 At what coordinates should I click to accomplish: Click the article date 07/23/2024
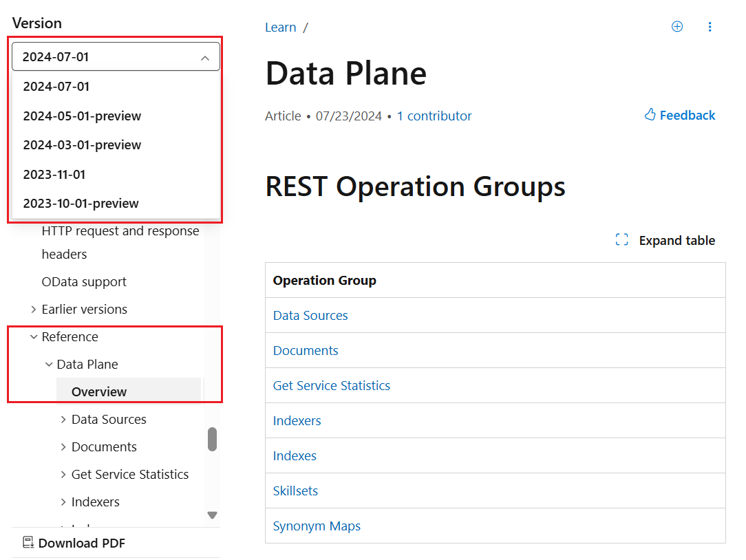(x=349, y=116)
